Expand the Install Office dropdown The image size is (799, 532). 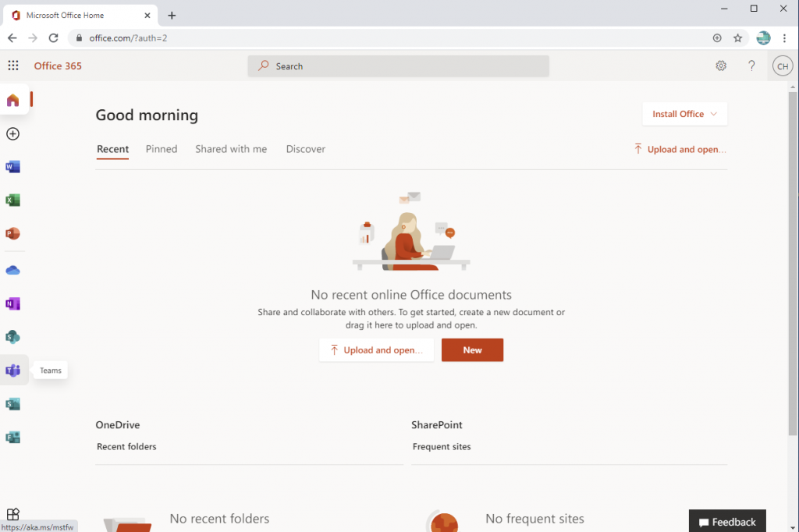pos(684,114)
